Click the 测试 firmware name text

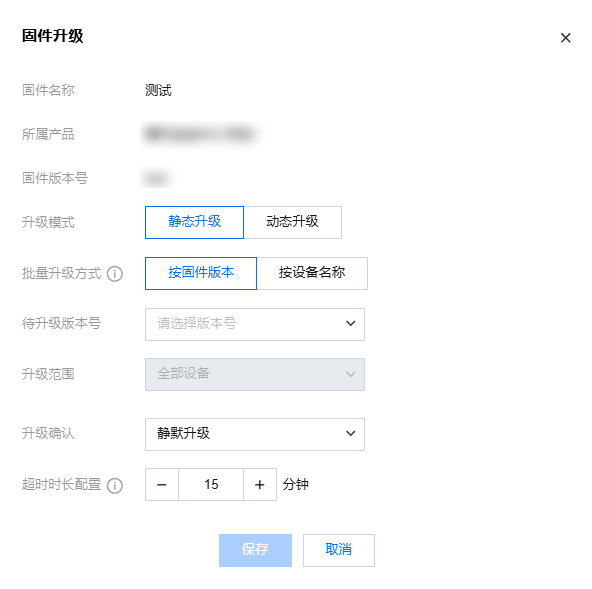[x=159, y=90]
